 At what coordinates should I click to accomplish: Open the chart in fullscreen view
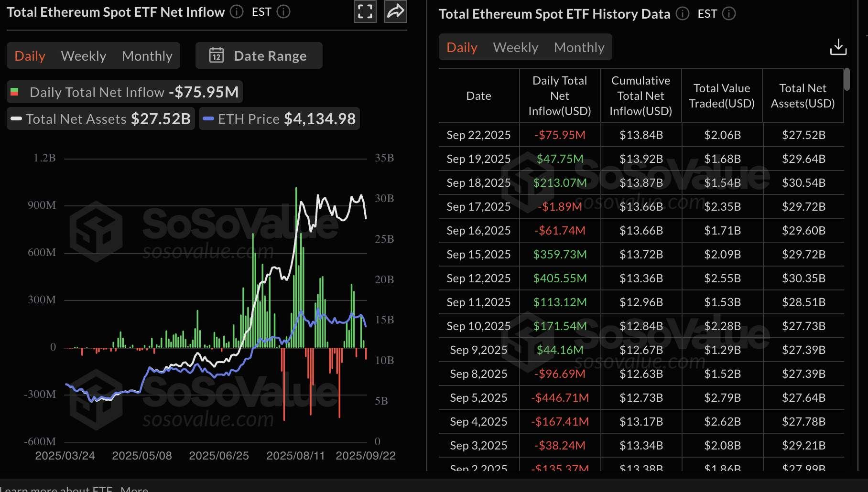tap(365, 11)
